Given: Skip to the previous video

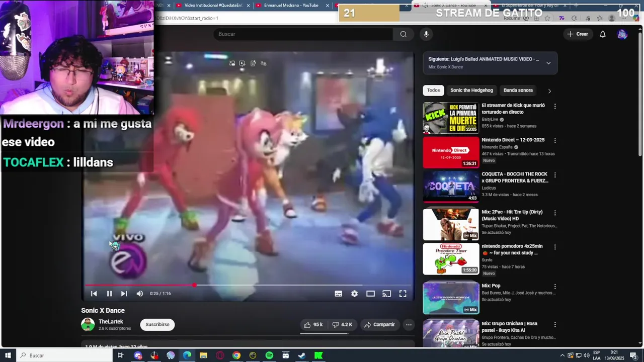Looking at the screenshot, I should pos(94,294).
